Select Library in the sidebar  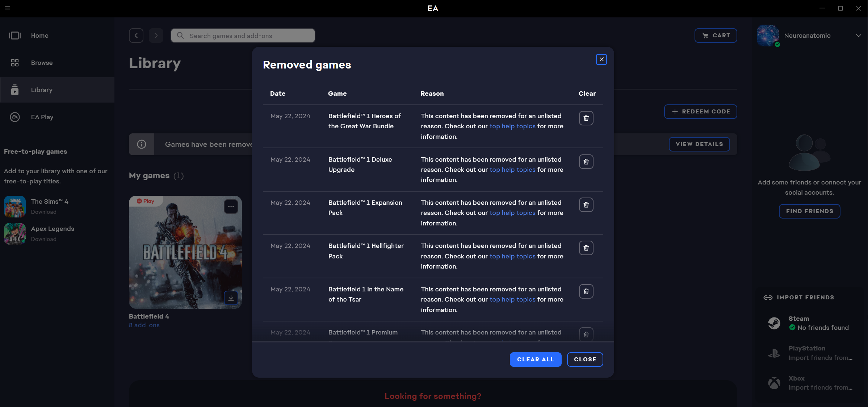pos(57,90)
